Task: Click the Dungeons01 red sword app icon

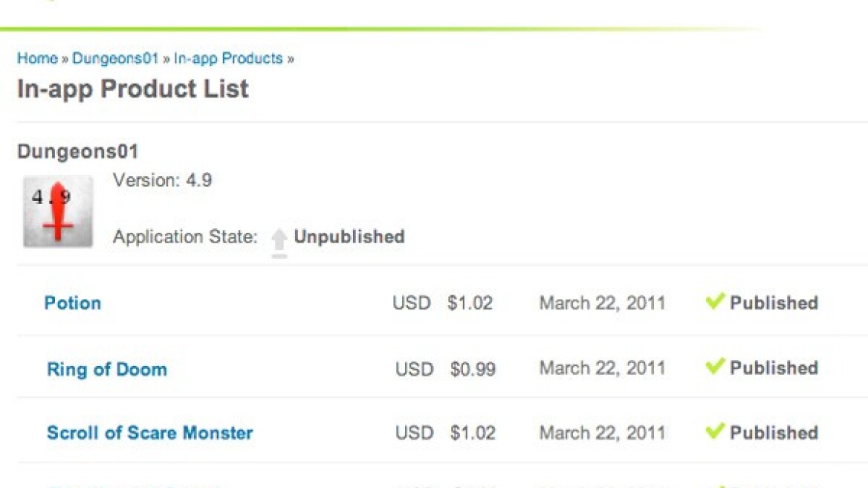Action: pos(58,212)
